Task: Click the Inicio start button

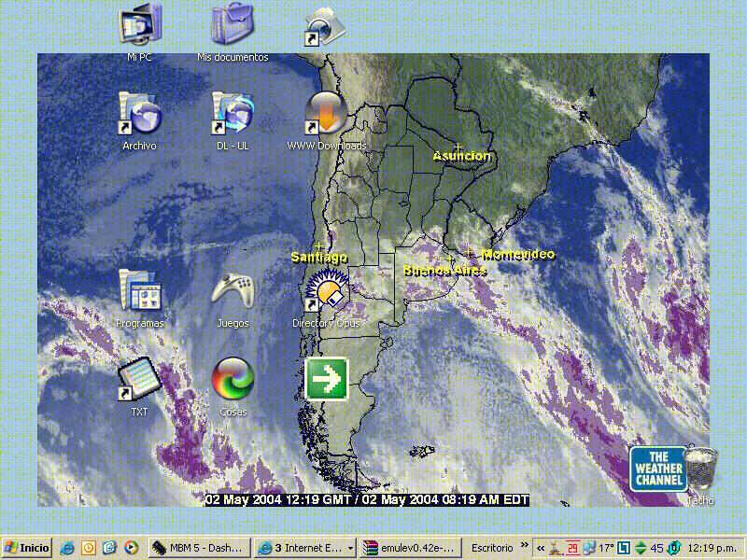Action: pyautogui.click(x=27, y=548)
